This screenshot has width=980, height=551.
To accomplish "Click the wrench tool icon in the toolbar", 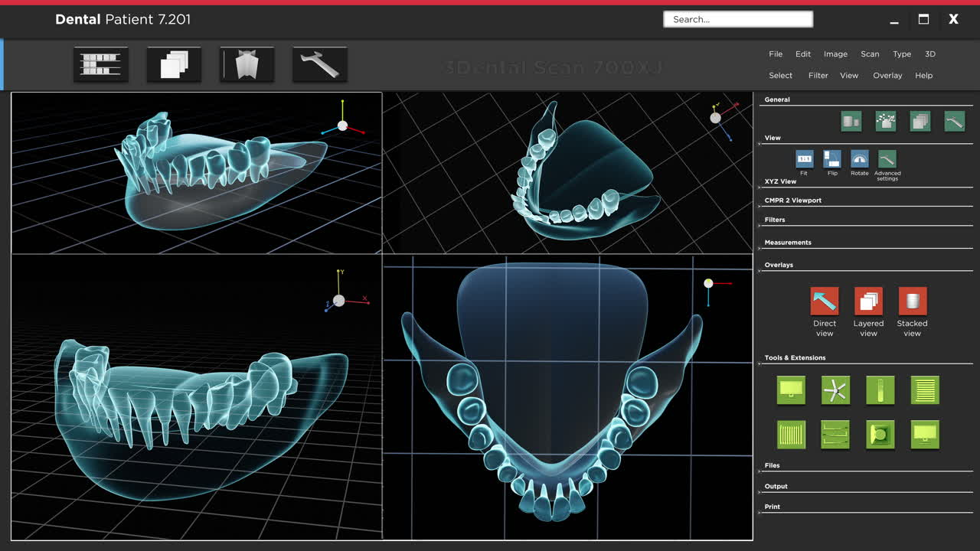I will (x=319, y=64).
